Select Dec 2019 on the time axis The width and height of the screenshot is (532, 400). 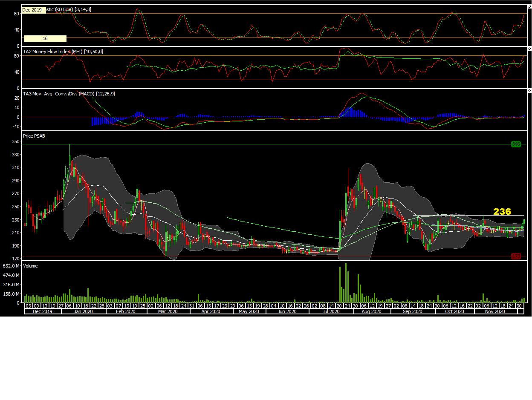point(43,311)
